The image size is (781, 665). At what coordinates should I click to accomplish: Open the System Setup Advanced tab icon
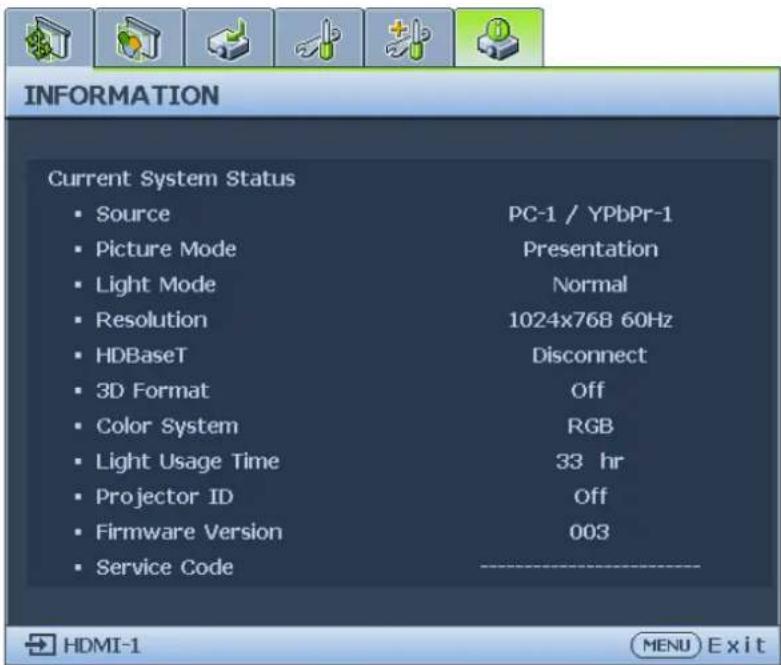[409, 38]
